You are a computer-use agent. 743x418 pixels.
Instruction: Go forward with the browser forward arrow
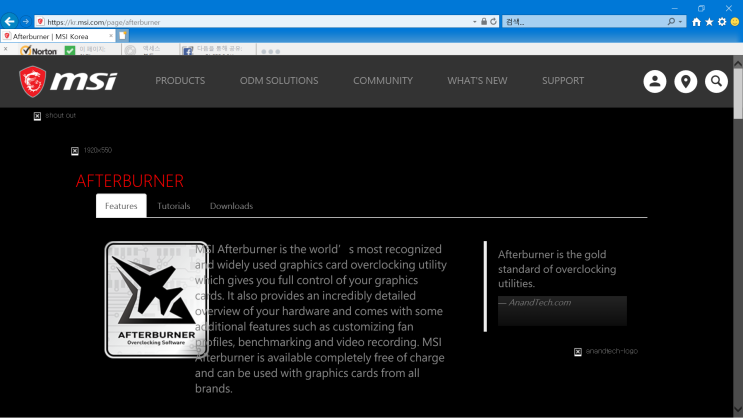(26, 22)
